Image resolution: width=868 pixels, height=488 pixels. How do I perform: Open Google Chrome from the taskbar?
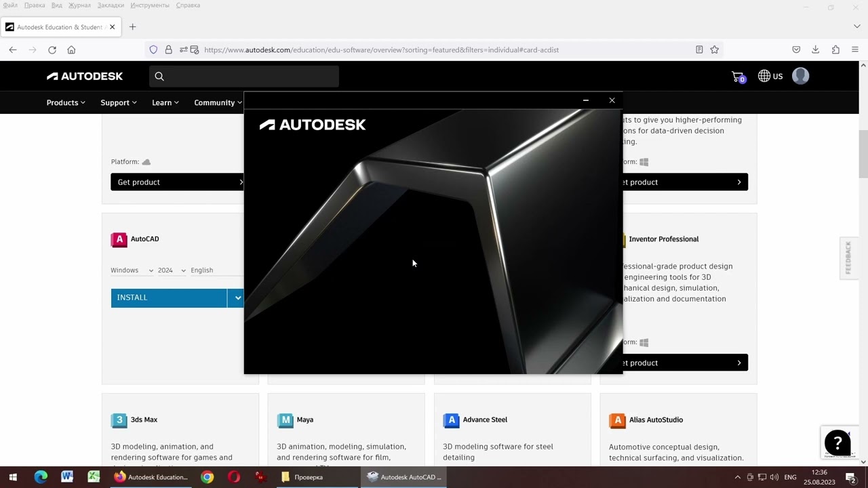coord(208,477)
